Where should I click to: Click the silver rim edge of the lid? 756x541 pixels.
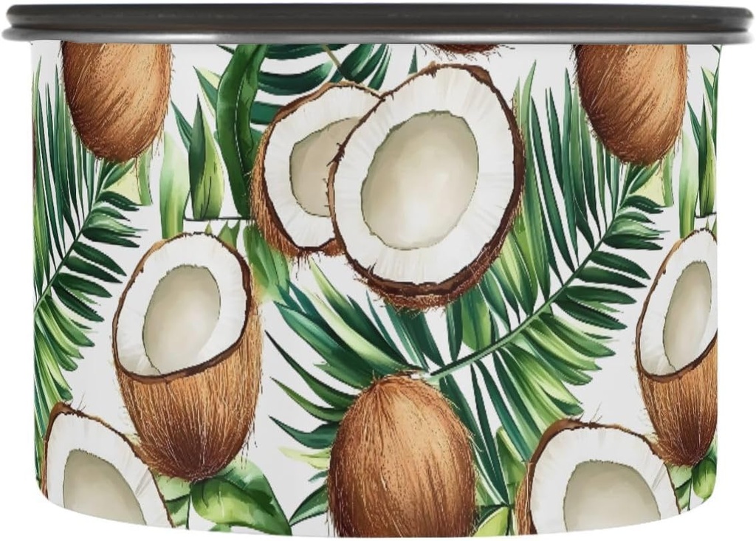pos(378,36)
